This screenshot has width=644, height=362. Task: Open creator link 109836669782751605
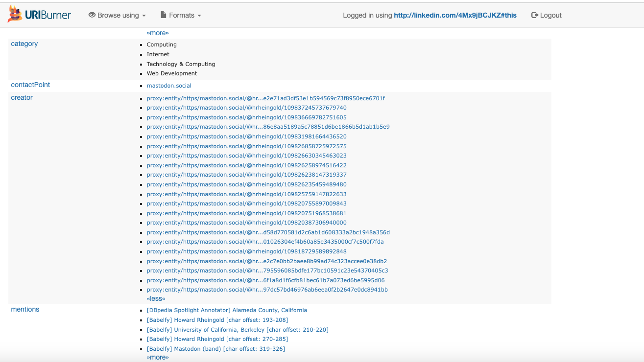(247, 117)
